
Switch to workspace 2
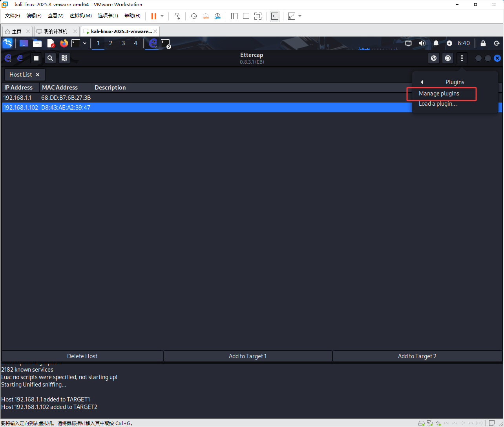111,43
